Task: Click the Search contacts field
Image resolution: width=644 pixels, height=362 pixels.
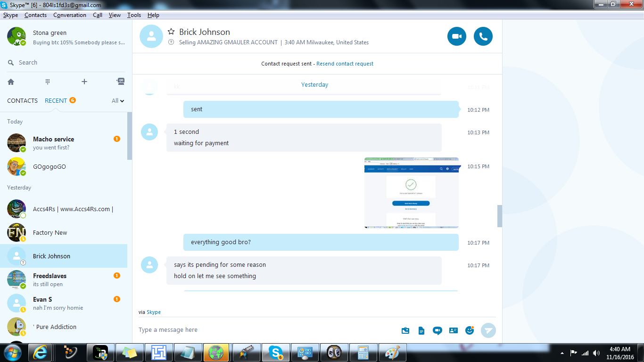Action: (66, 62)
